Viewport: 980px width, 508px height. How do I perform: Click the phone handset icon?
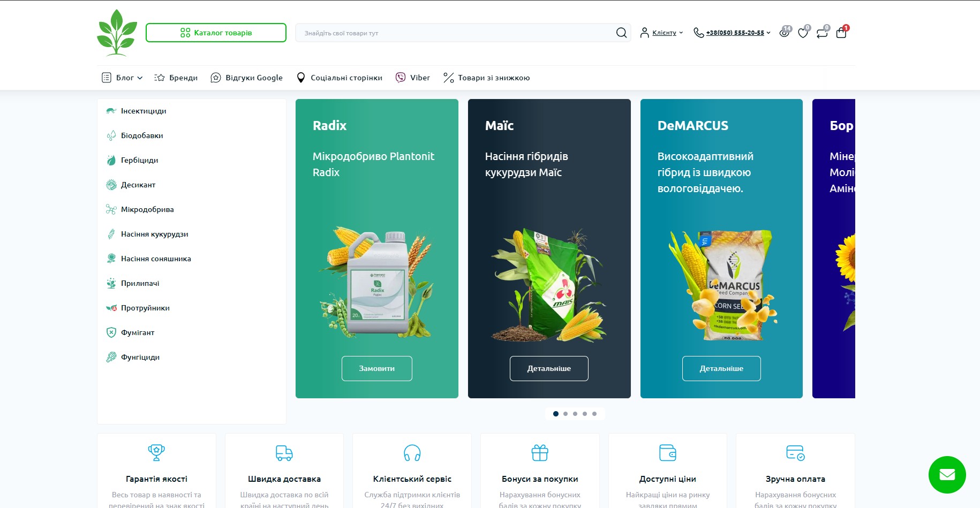pyautogui.click(x=698, y=33)
